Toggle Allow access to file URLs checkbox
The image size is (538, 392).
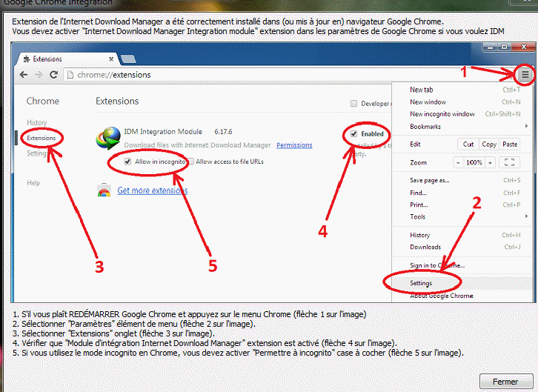pos(191,162)
